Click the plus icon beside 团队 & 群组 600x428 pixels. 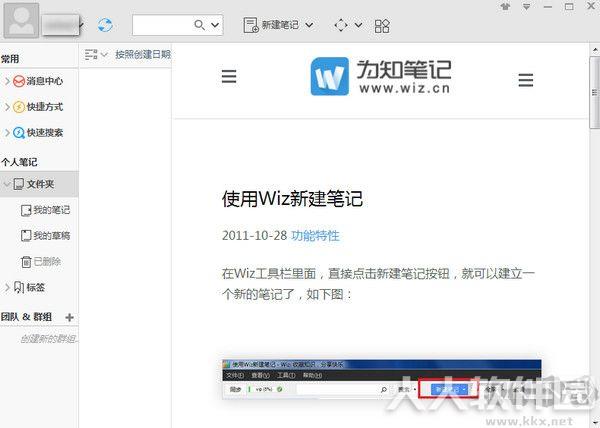[69, 317]
